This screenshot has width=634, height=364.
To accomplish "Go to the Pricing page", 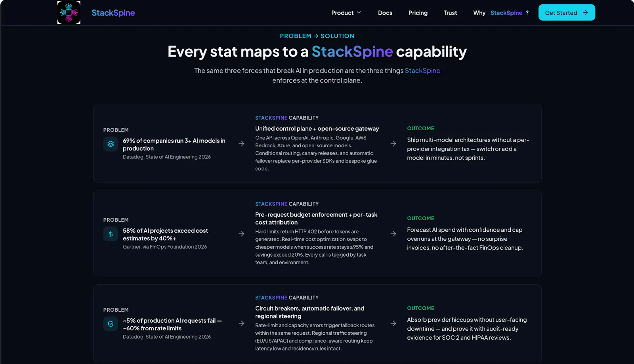I will pyautogui.click(x=418, y=13).
